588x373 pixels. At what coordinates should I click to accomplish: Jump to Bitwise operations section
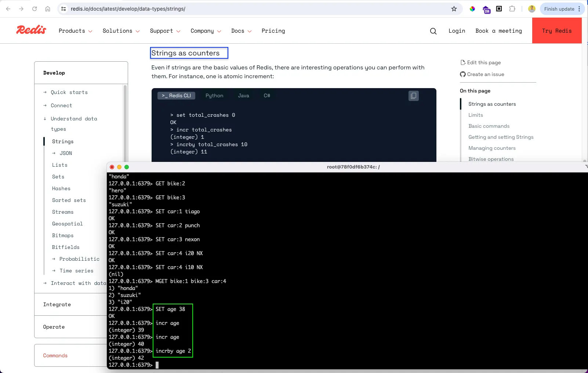[x=491, y=159]
